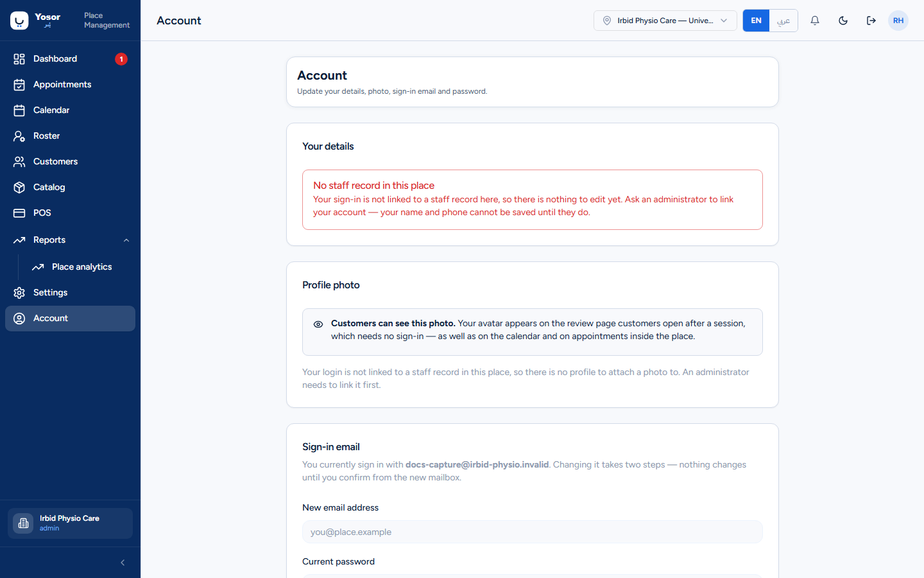Click the Dashboard grid icon
924x578 pixels.
click(19, 59)
